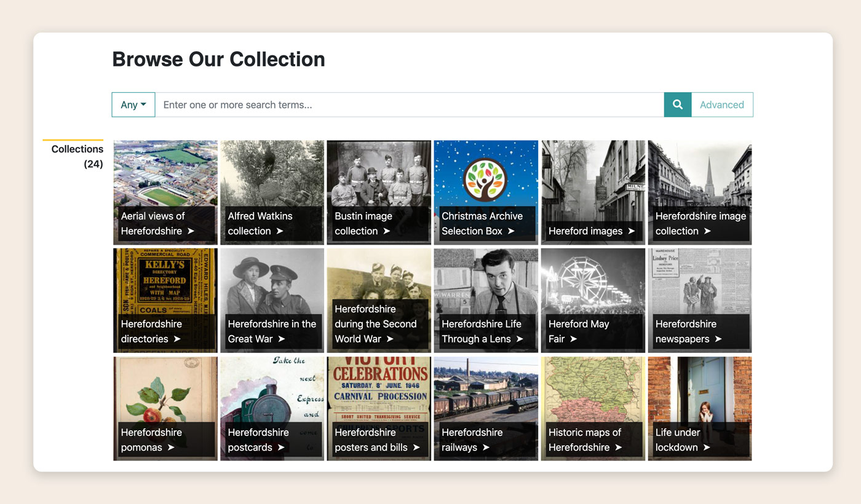Click arrow icon on Life under lockdown
Viewport: 861px width, 504px height.
(707, 447)
